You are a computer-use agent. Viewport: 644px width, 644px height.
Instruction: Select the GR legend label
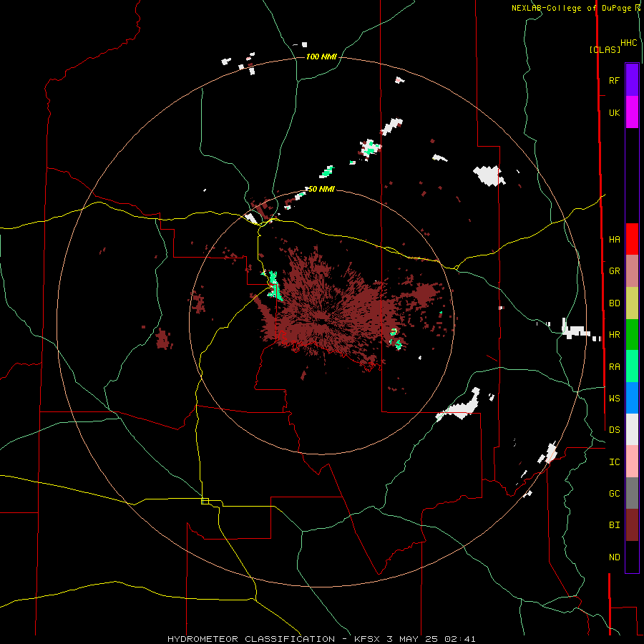(614, 271)
